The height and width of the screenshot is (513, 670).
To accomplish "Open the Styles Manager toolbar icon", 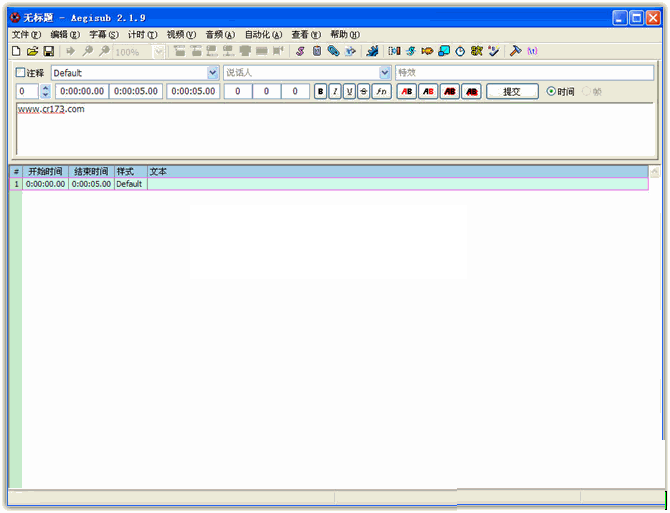I will point(300,51).
